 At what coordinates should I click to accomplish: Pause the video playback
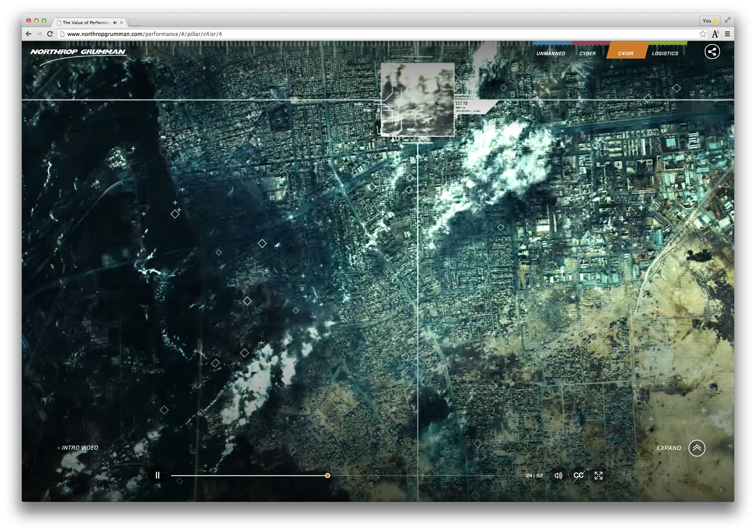click(157, 475)
